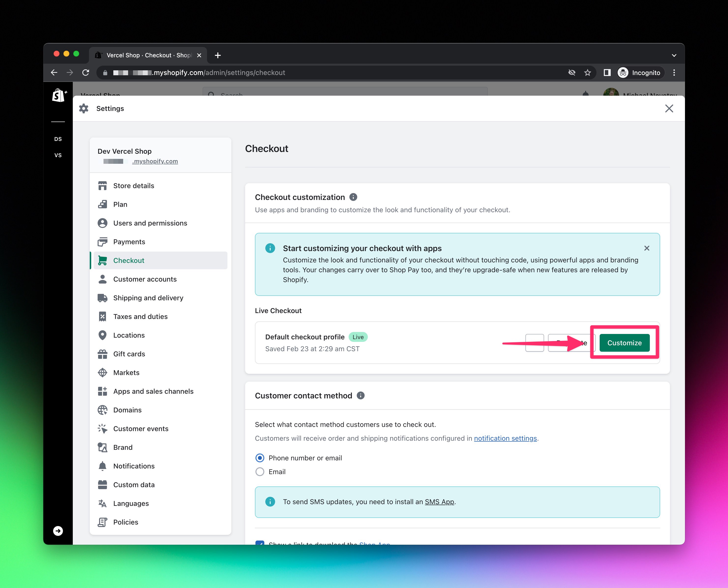Open the Chrome three-dot menu
728x588 pixels.
point(674,73)
